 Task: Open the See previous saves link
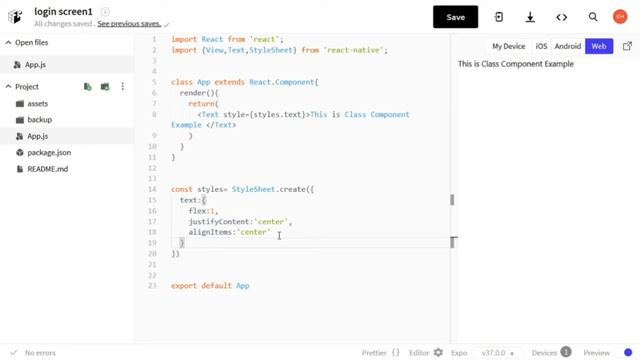(x=129, y=24)
